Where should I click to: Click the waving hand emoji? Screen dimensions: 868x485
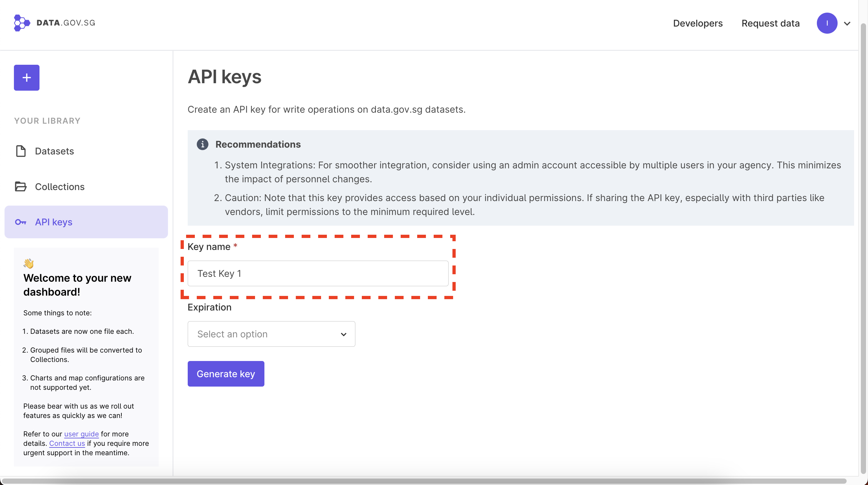click(x=28, y=263)
